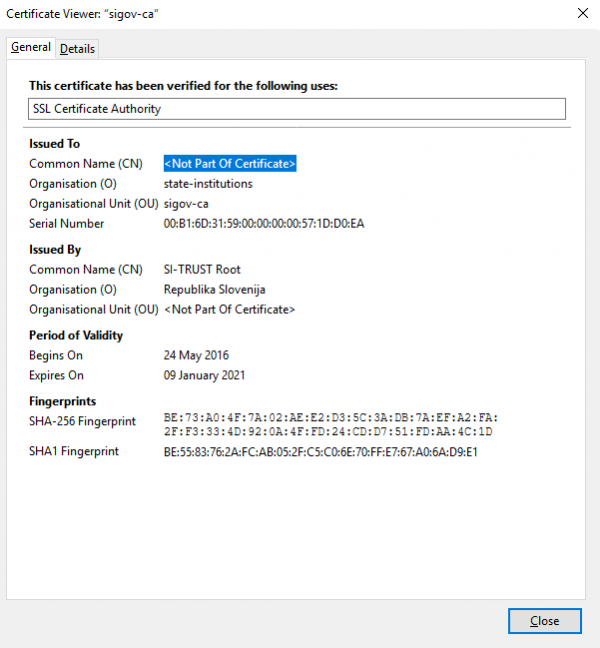Switch to the Details tab
The width and height of the screenshot is (600, 648).
[x=77, y=49]
